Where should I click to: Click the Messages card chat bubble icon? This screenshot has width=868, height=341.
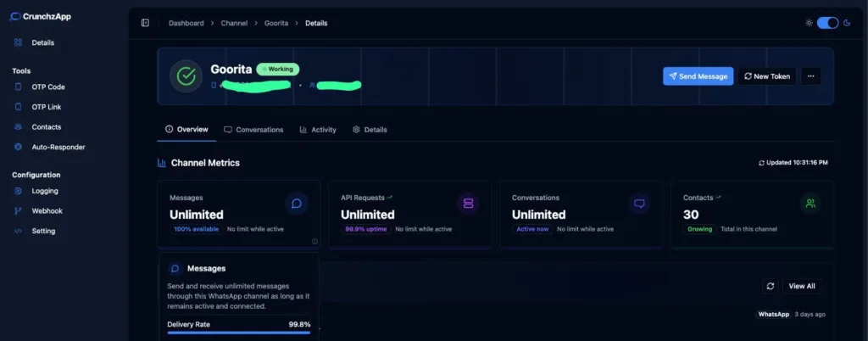click(297, 204)
